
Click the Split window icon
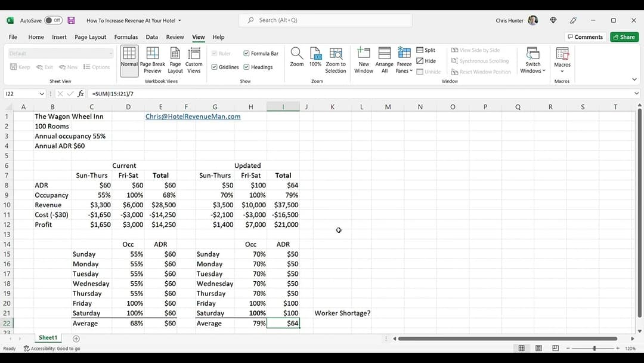[x=420, y=50]
